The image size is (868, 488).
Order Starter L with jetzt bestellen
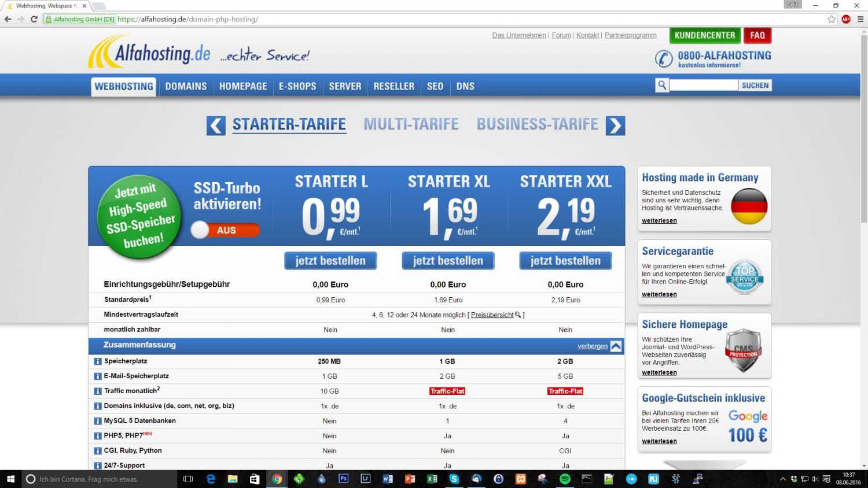click(x=330, y=261)
